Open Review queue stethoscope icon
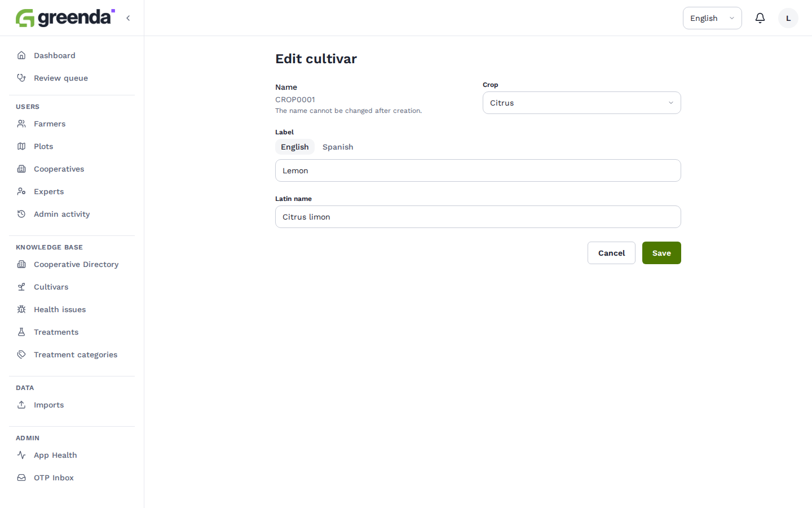Viewport: 812px width, 508px height. 21,78
